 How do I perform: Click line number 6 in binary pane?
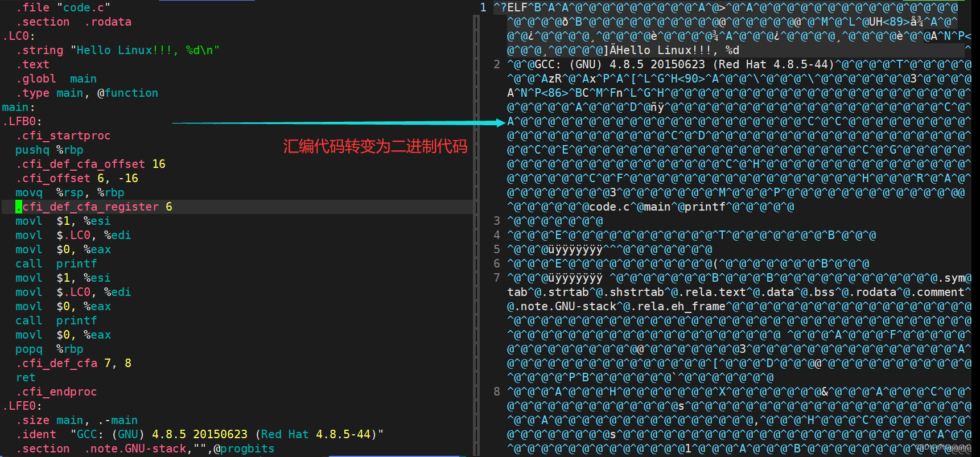point(497,264)
